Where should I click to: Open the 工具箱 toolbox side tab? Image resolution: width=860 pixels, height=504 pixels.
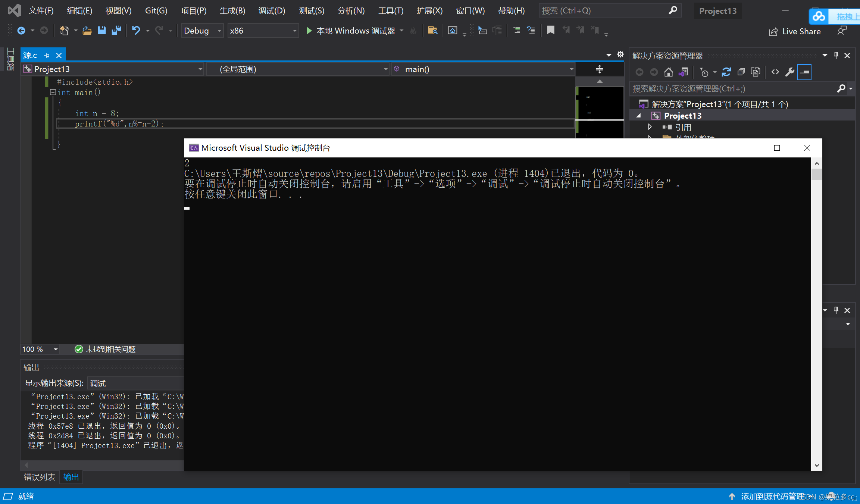click(x=10, y=60)
